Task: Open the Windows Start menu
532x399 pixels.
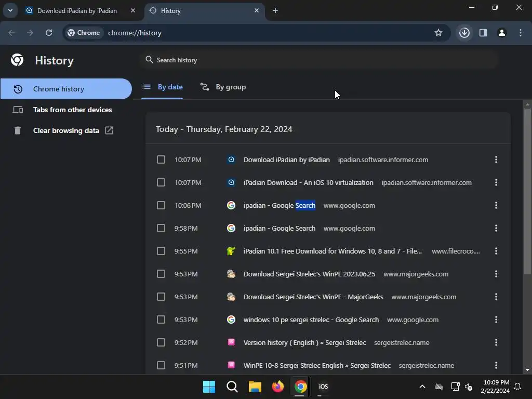Action: click(x=209, y=387)
